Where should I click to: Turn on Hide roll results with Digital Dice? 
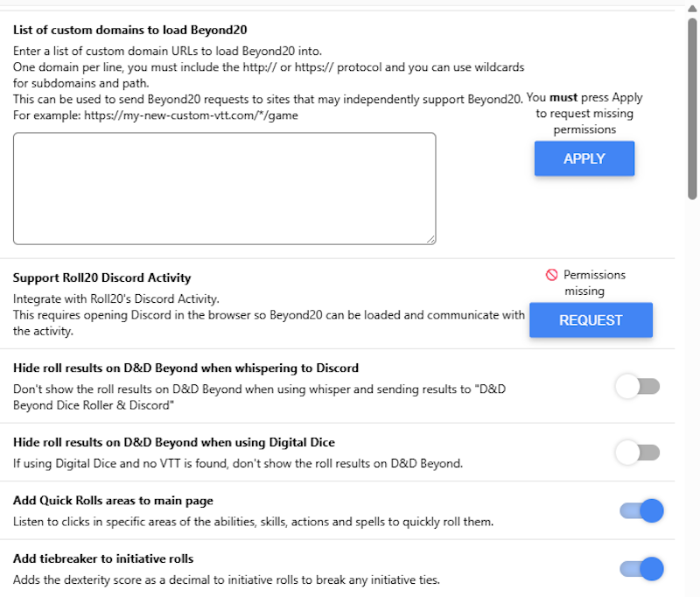point(637,453)
